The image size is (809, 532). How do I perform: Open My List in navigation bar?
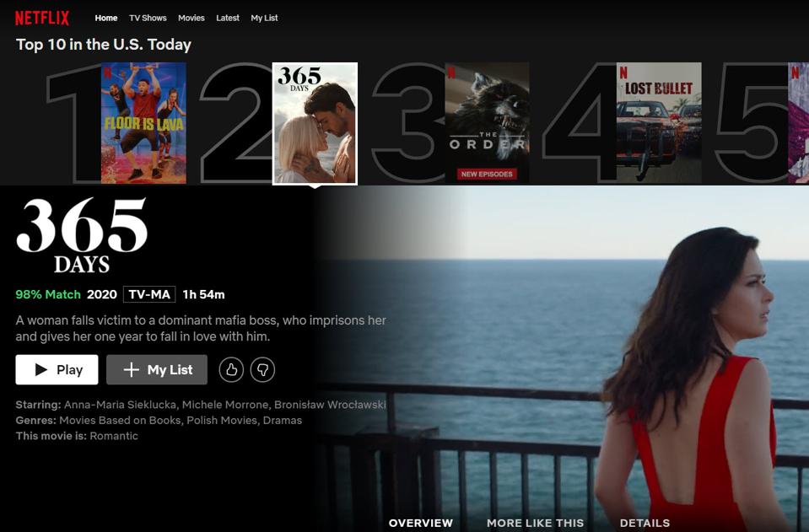coord(264,18)
